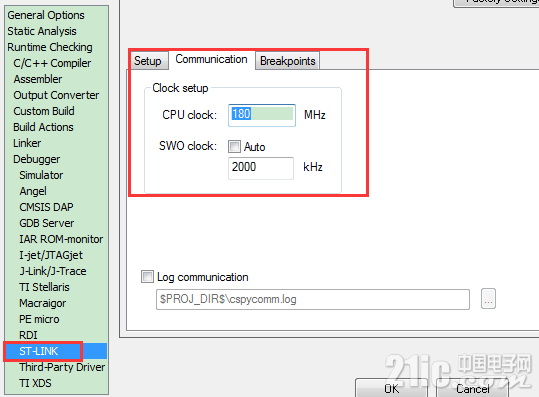Viewport: 539px width, 397px height.
Task: Open C/C++ Compiler options
Action: coord(52,63)
